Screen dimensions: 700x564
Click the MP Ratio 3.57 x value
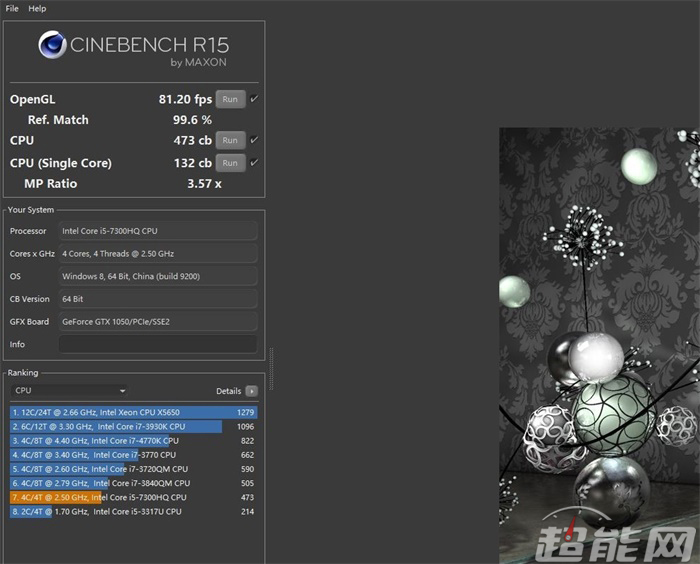point(204,184)
